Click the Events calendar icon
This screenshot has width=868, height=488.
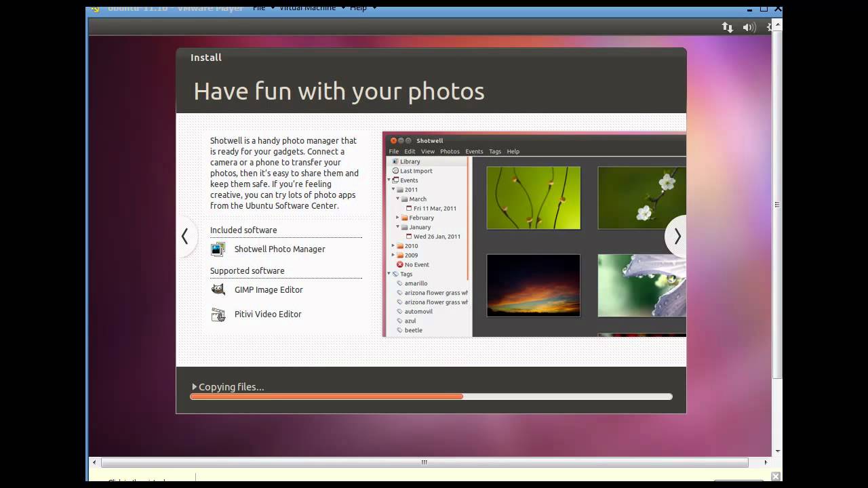point(395,180)
